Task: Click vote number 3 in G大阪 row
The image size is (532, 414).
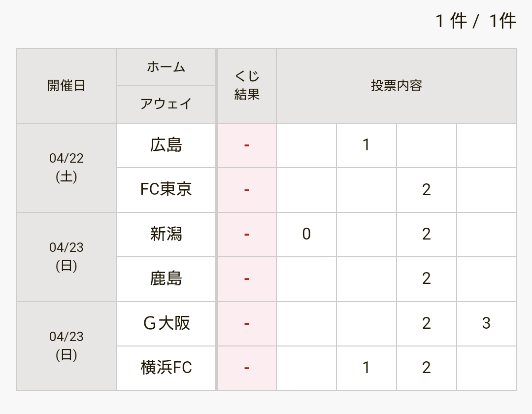Action: tap(486, 323)
